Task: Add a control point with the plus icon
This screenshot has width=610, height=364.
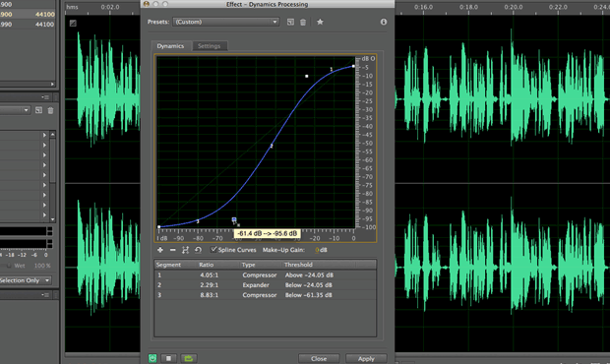Action: pos(160,250)
